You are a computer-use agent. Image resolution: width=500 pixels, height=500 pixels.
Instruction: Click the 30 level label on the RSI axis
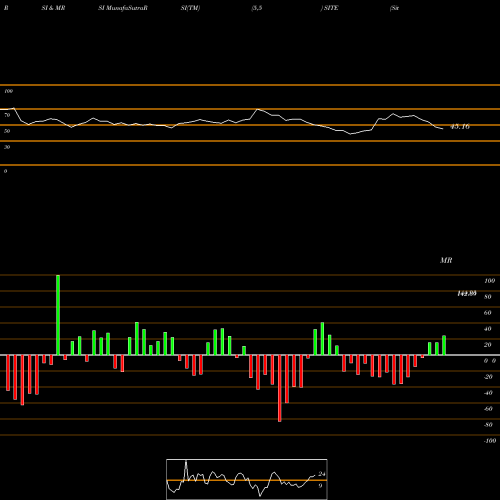7,147
